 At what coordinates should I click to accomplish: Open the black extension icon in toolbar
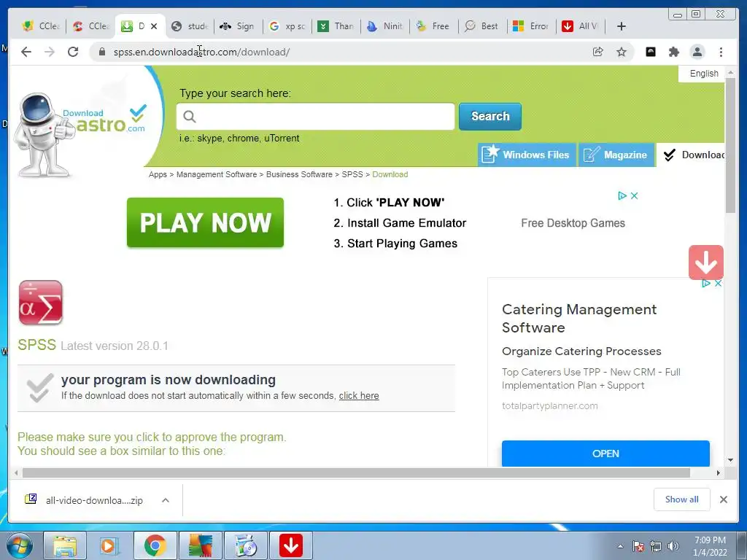(x=650, y=52)
